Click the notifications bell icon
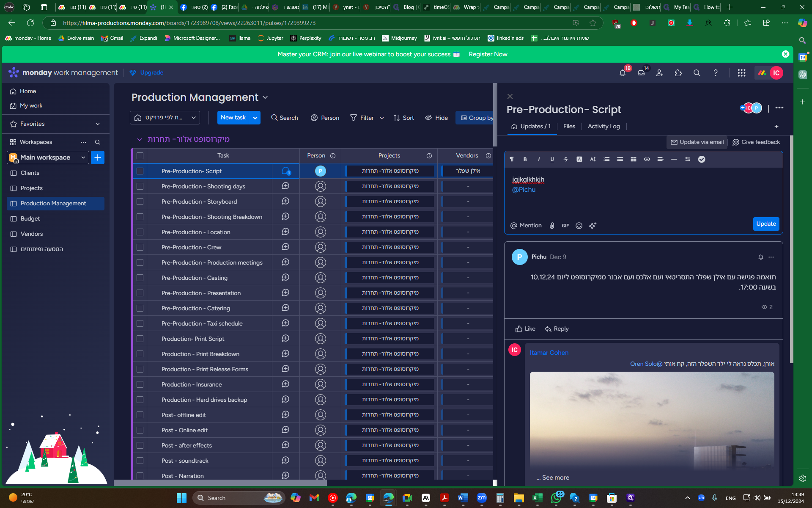This screenshot has height=508, width=812. click(622, 73)
